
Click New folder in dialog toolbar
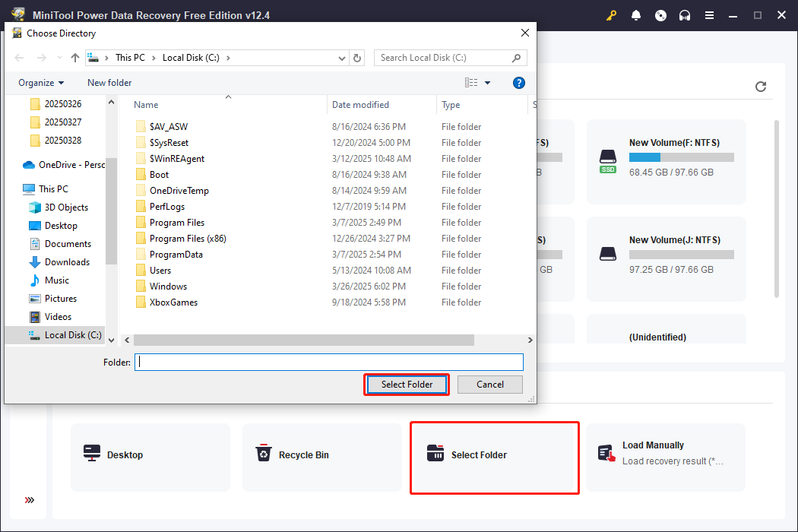click(109, 83)
